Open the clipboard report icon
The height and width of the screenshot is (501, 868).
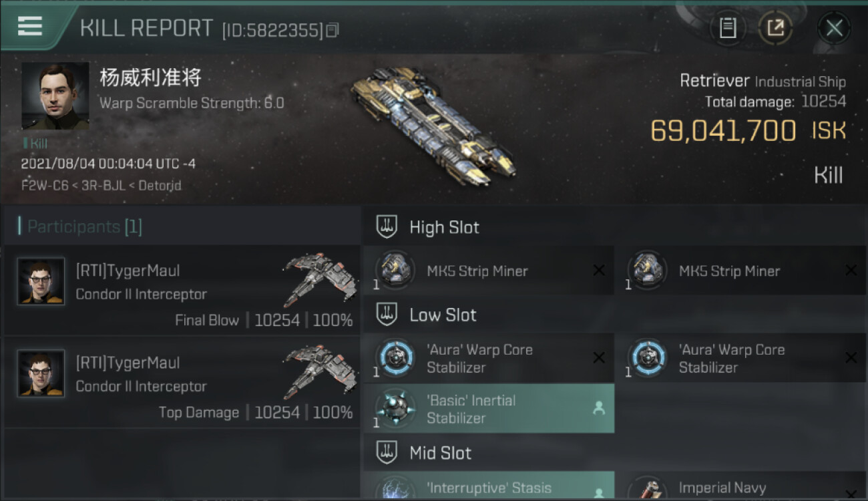(727, 28)
